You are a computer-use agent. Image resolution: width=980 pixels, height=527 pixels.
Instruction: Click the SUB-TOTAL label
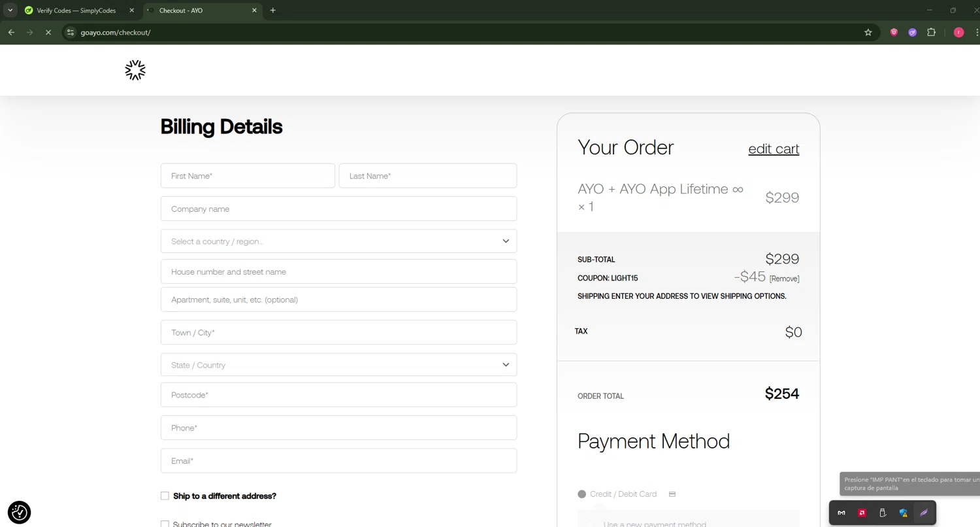click(596, 260)
